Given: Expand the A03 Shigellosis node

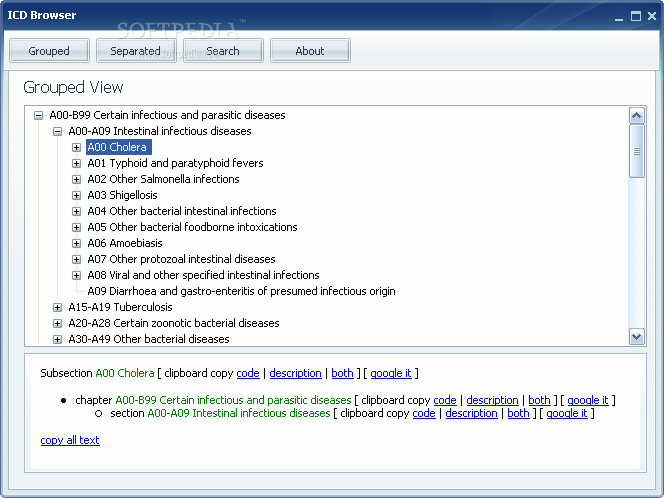Looking at the screenshot, I should click(76, 195).
